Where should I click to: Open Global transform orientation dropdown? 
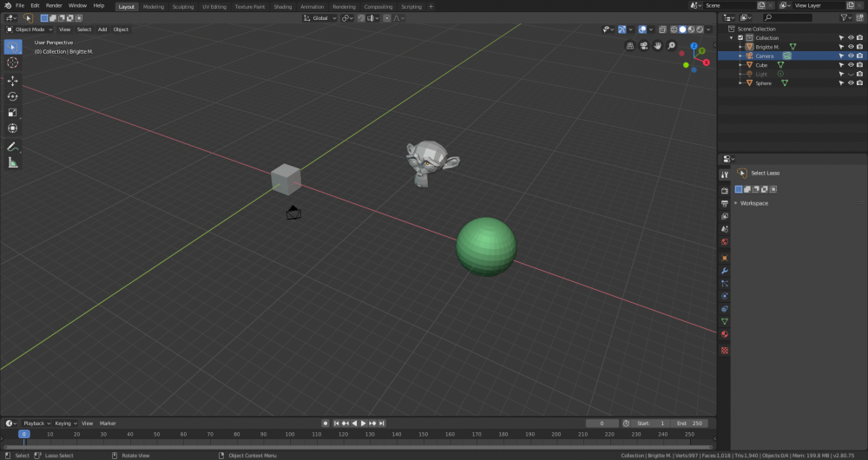[320, 18]
